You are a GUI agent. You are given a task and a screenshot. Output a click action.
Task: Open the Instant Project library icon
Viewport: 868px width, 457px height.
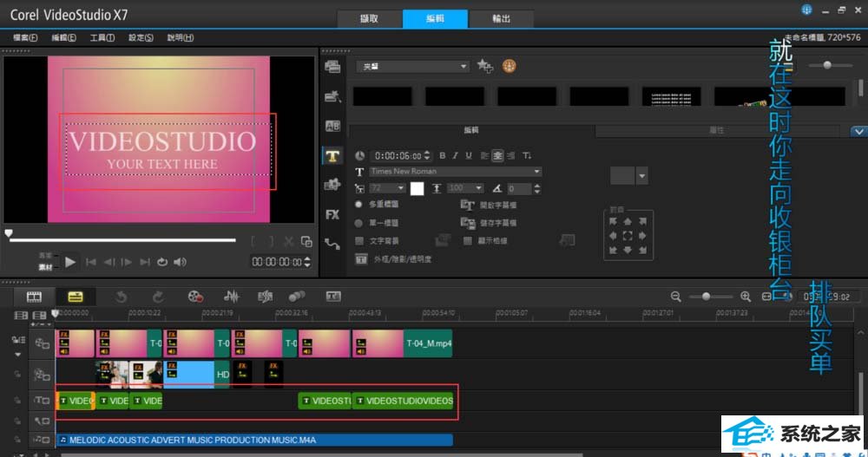click(332, 97)
